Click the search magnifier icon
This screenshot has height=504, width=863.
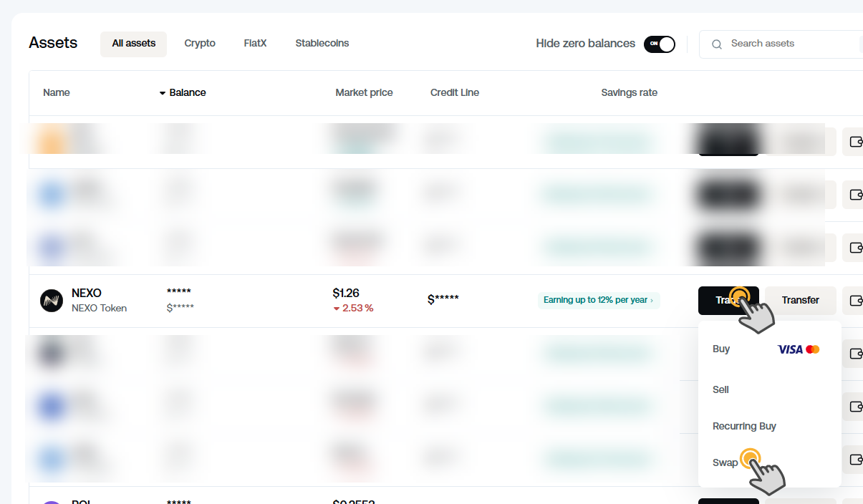tap(716, 44)
